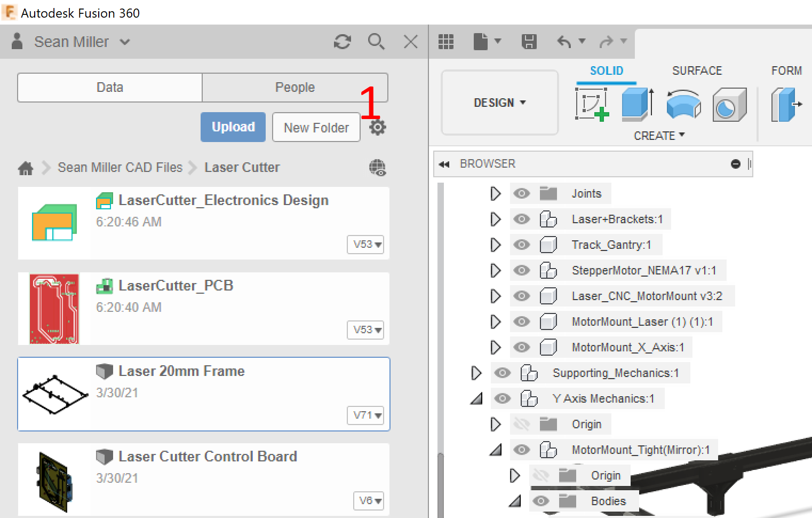The height and width of the screenshot is (518, 812).
Task: Hide the Joints folder
Action: [x=522, y=193]
